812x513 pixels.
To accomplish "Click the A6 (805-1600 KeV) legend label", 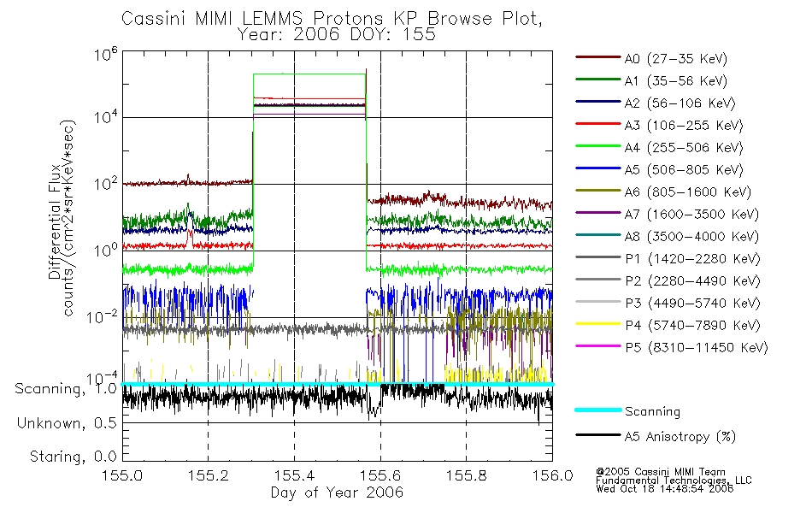I will point(687,192).
